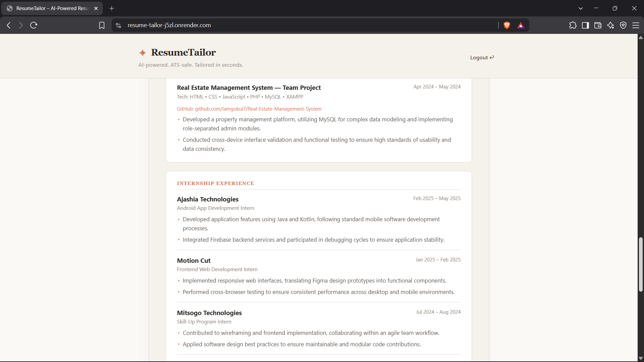Reload the ResumeTailor page
The image size is (644, 362).
[x=34, y=25]
